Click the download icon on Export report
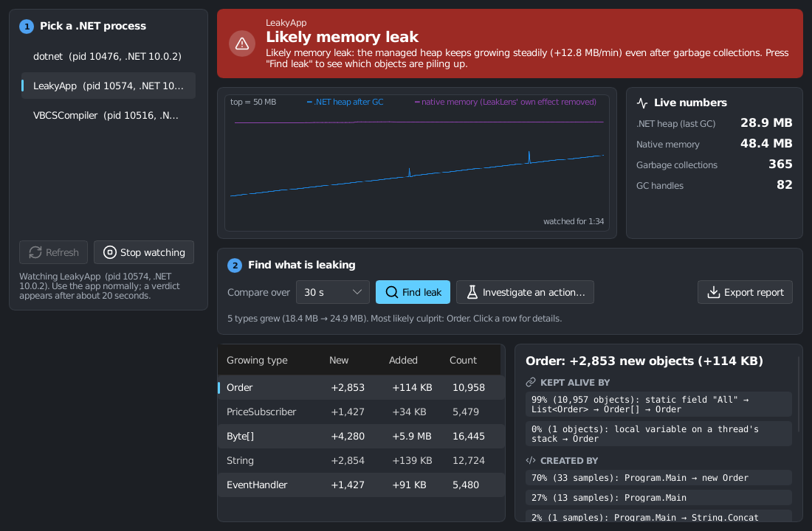 point(714,292)
